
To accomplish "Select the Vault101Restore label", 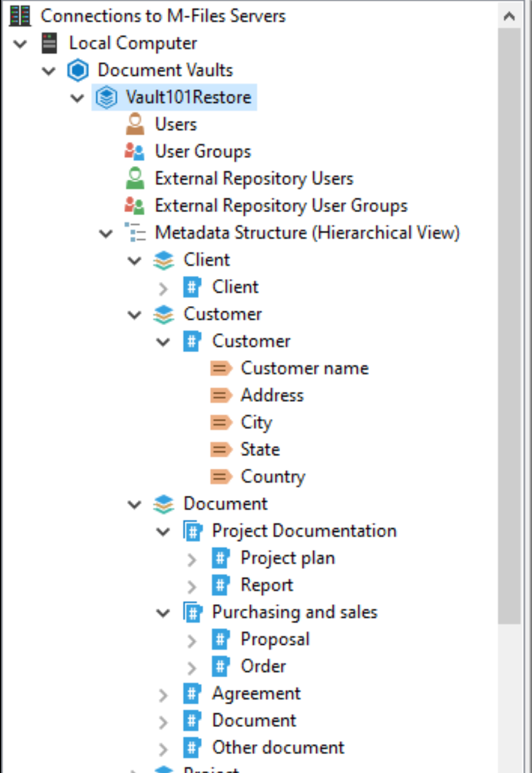I will 188,98.
